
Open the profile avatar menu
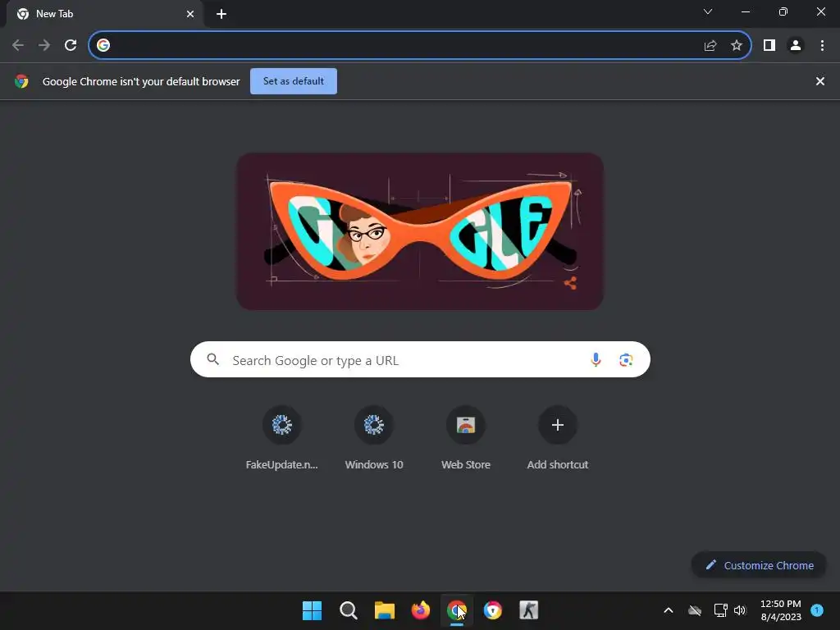coord(796,46)
